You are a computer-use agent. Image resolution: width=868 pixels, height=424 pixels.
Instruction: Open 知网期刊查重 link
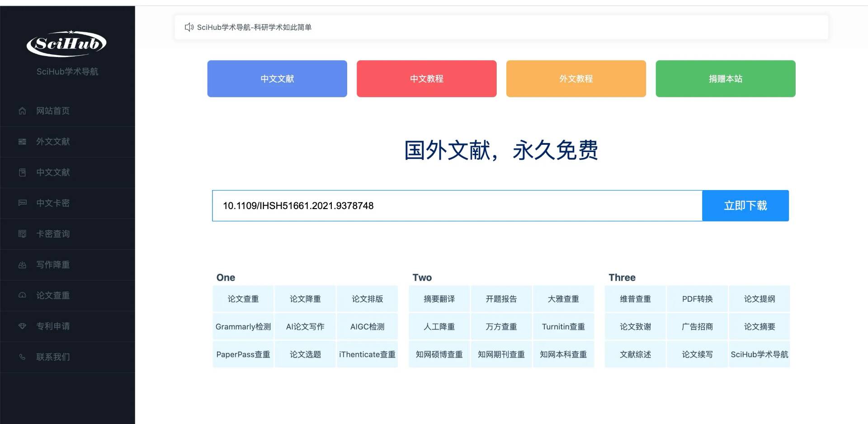[501, 354]
